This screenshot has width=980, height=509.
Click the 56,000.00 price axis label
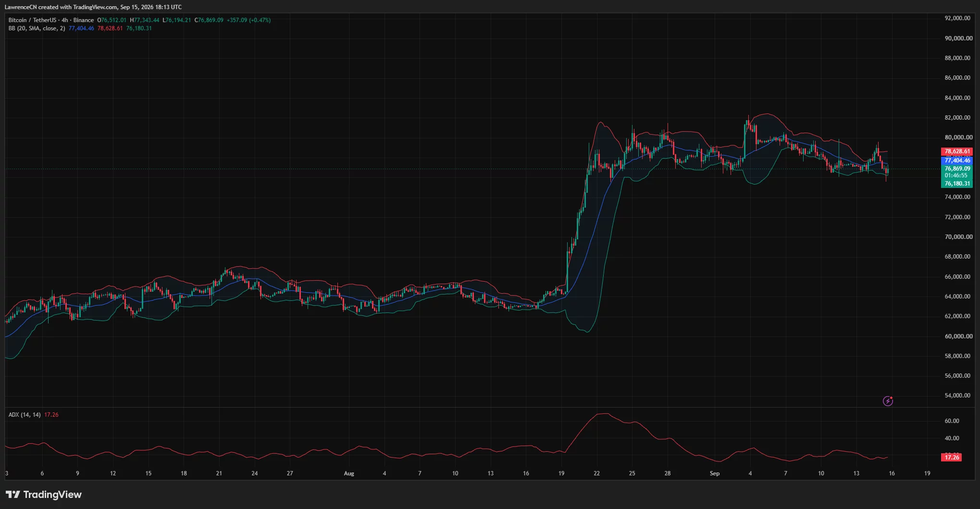click(x=957, y=376)
